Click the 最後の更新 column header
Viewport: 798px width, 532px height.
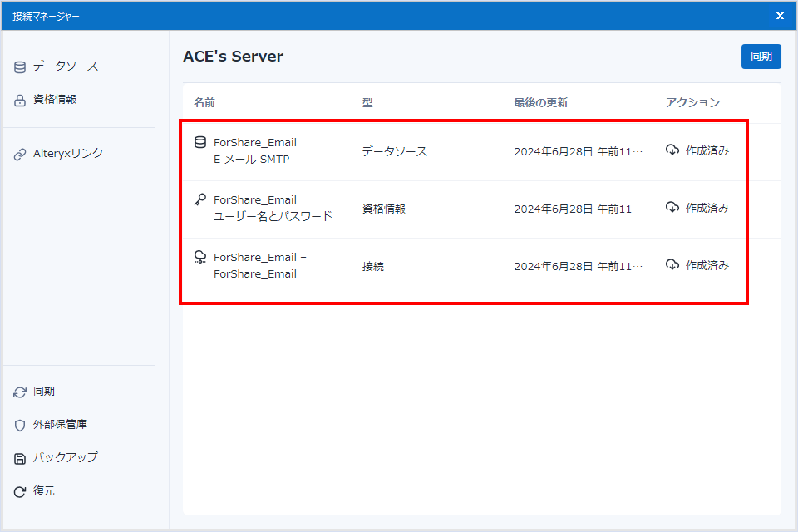pos(540,103)
